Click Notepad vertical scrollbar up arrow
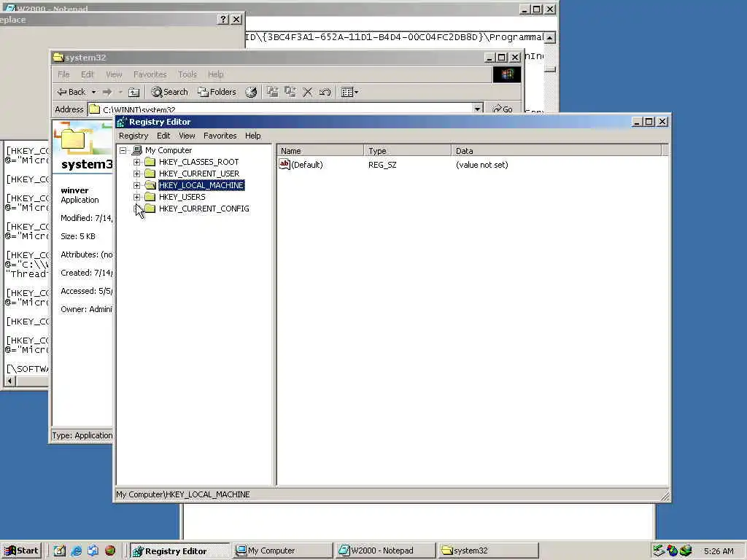Image resolution: width=747 pixels, height=560 pixels. coord(550,38)
